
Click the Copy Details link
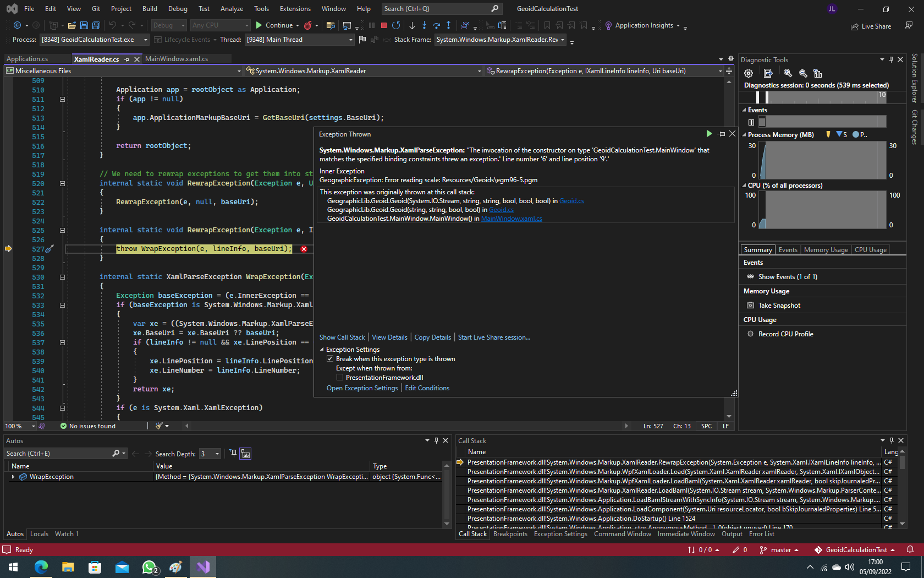point(433,337)
